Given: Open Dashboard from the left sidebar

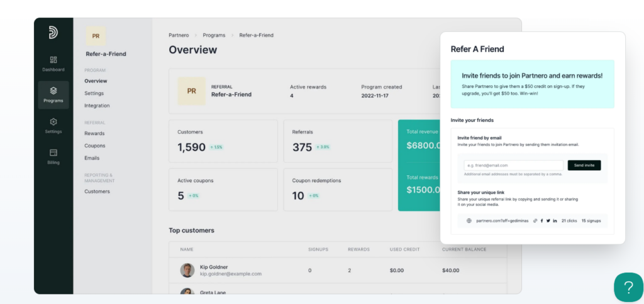Looking at the screenshot, I should coord(53,63).
